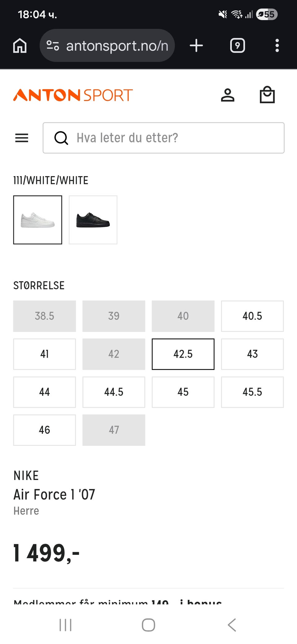
Task: Choose size 40.5
Action: point(252,316)
